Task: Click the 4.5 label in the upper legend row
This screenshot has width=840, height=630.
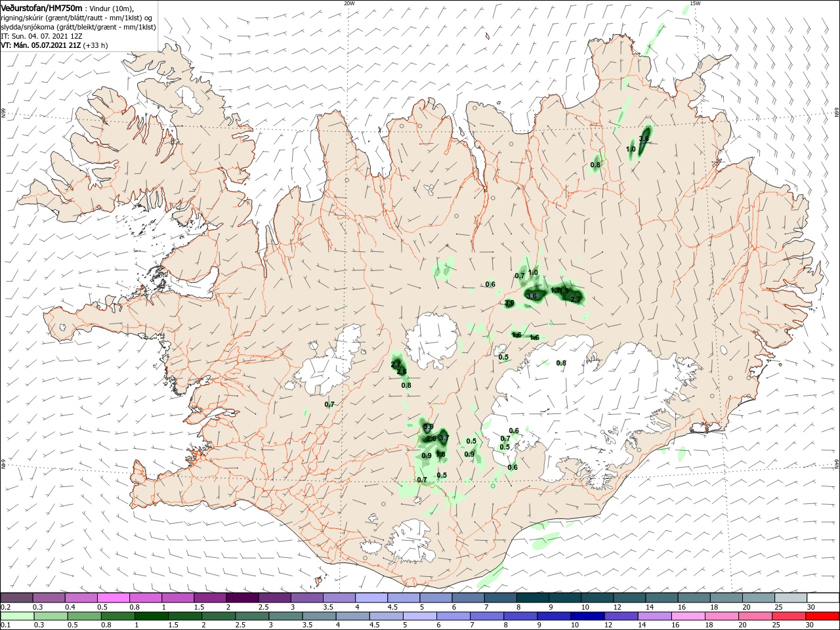Action: [x=392, y=607]
